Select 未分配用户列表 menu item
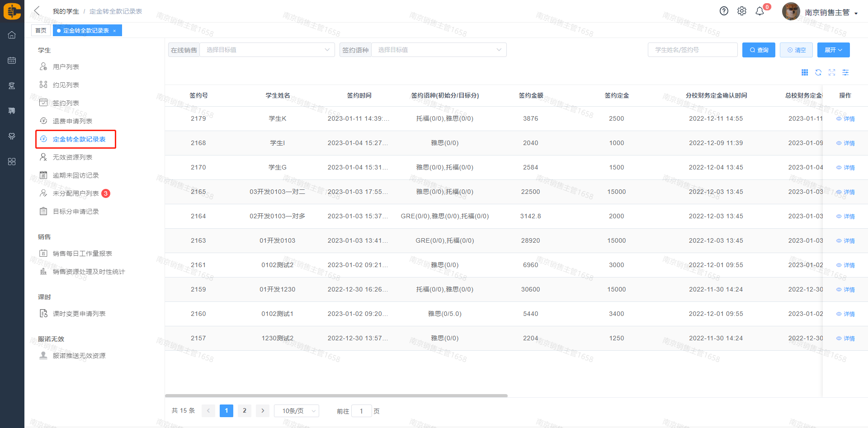Viewport: 868px width, 428px height. click(75, 193)
